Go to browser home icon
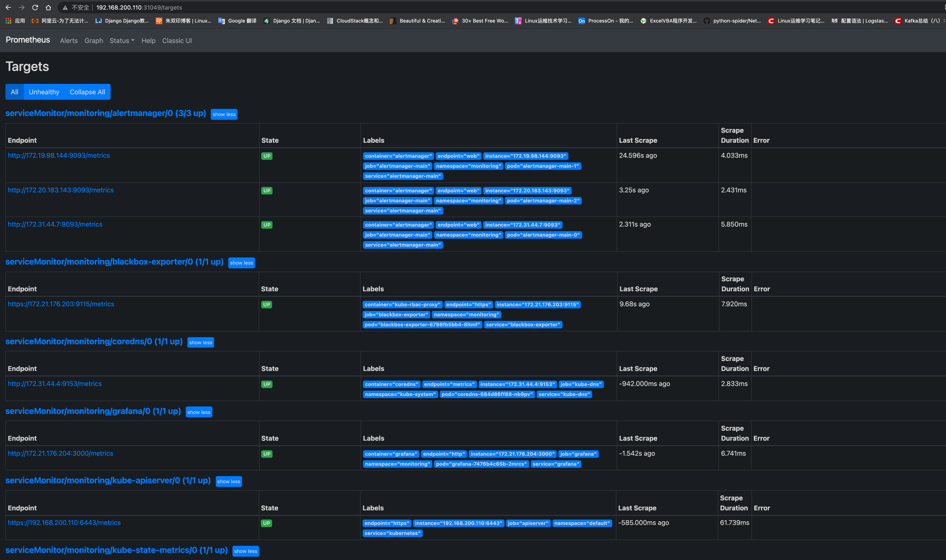Screen dimensions: 946x560 pyautogui.click(x=48, y=7)
